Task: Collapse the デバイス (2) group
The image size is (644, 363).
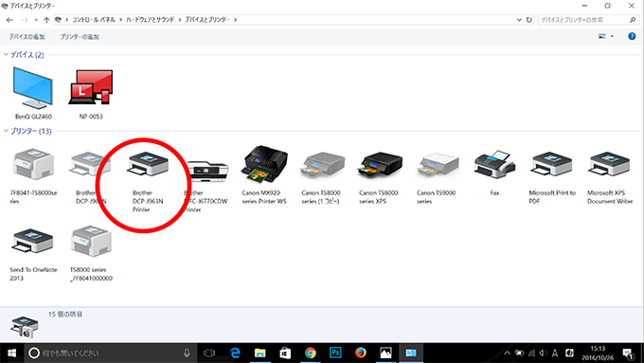Action: (6, 54)
